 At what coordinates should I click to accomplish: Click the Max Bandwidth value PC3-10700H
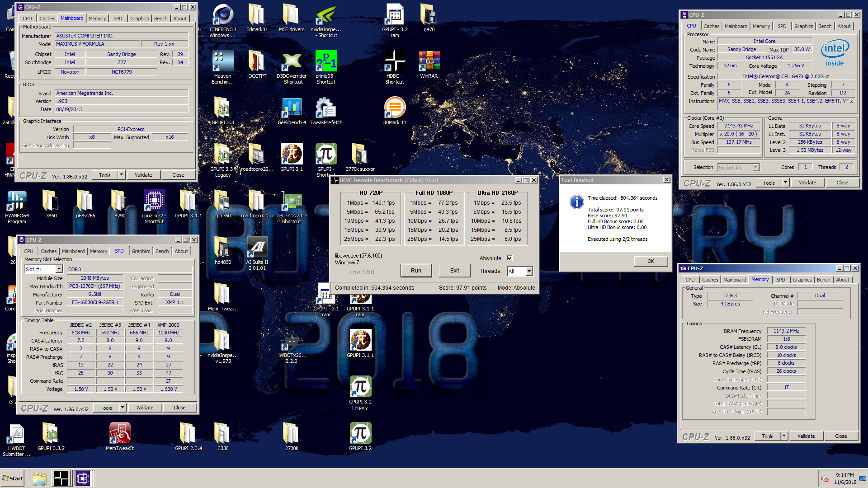[94, 286]
